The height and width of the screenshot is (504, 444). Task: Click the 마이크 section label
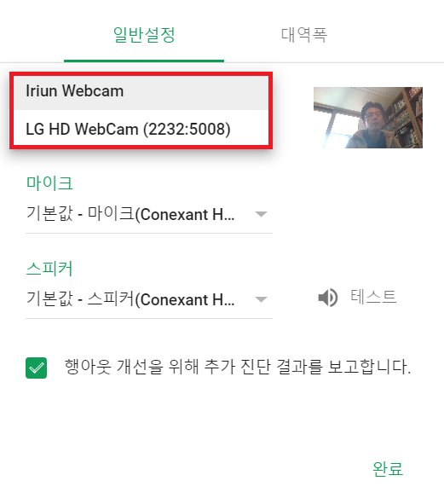tap(49, 183)
